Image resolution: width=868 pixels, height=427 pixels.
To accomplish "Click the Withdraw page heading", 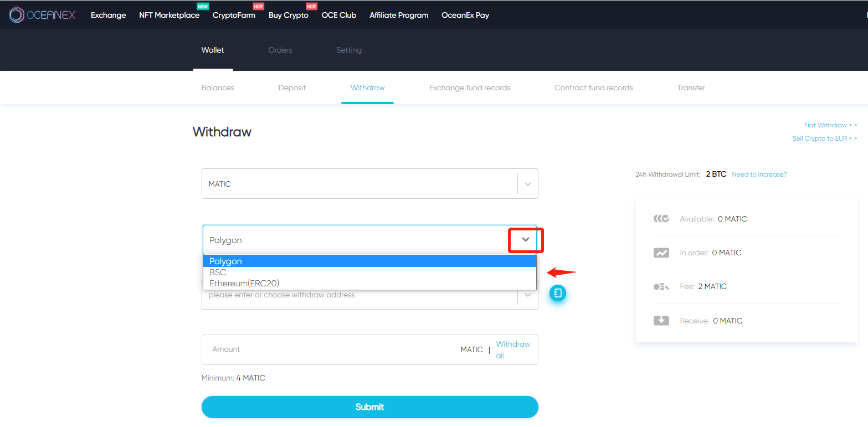I will pyautogui.click(x=222, y=132).
